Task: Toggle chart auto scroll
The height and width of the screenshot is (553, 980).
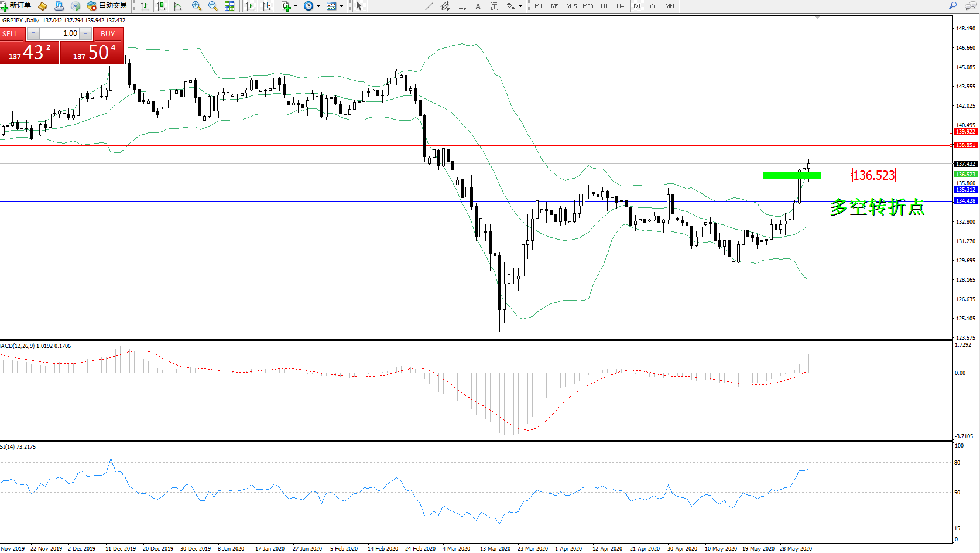Action: [250, 6]
